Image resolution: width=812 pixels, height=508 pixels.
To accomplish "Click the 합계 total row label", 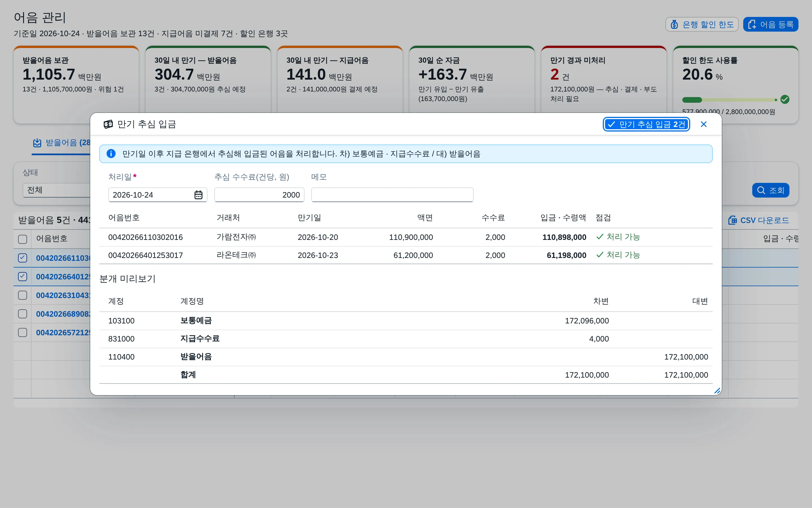I will pos(188,375).
